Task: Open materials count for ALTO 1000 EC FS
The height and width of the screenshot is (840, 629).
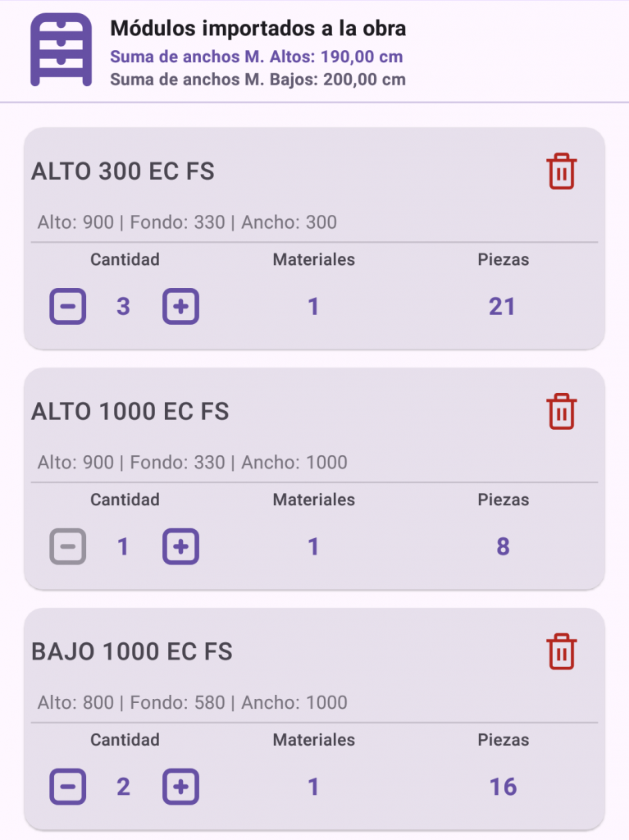Action: coord(313,546)
